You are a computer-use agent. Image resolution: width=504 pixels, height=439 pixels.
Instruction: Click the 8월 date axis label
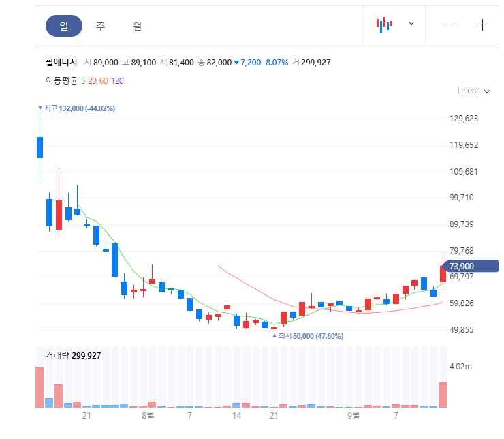click(x=148, y=416)
